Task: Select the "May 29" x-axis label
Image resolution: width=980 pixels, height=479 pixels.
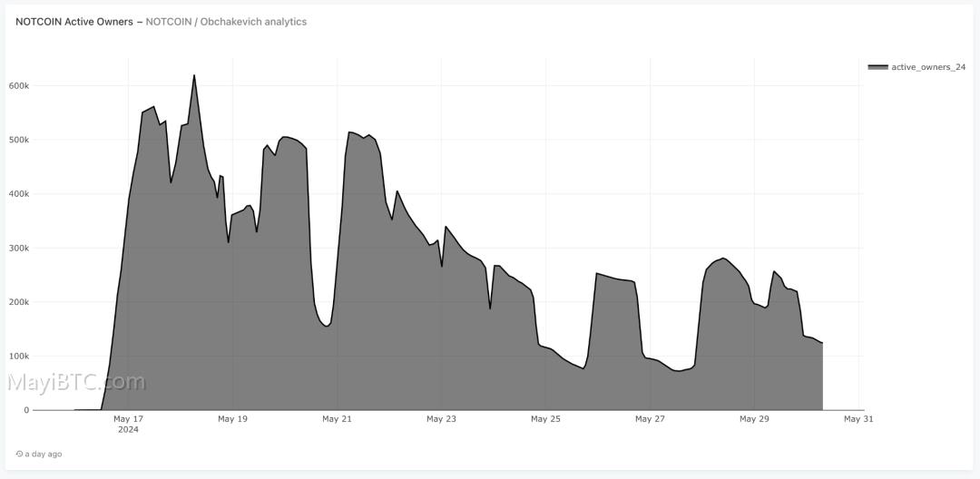Action: [754, 419]
